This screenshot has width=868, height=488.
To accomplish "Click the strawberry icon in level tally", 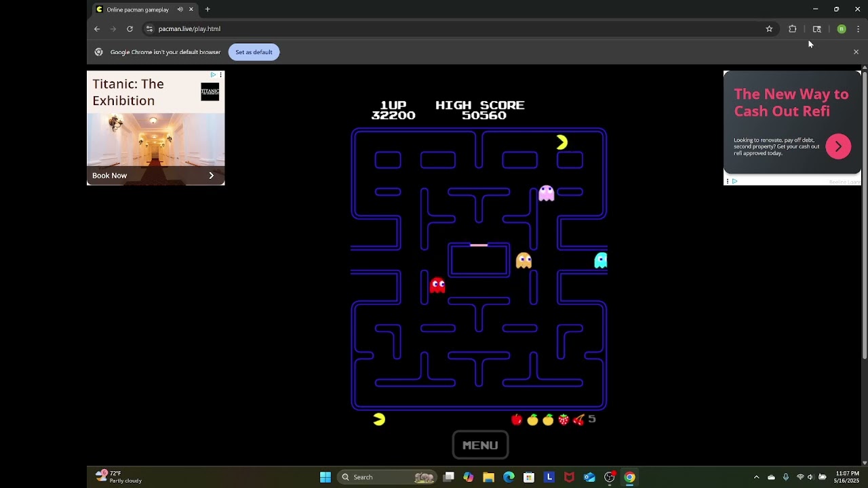I will tap(564, 420).
